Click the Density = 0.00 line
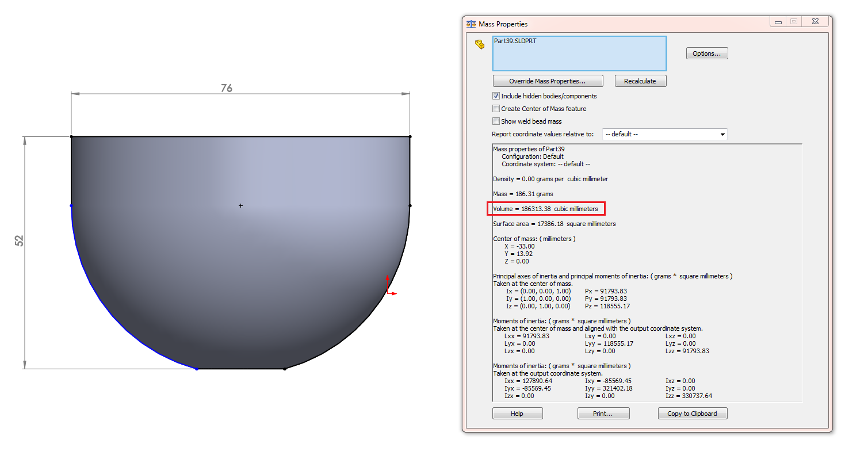The height and width of the screenshot is (455, 868). point(550,179)
